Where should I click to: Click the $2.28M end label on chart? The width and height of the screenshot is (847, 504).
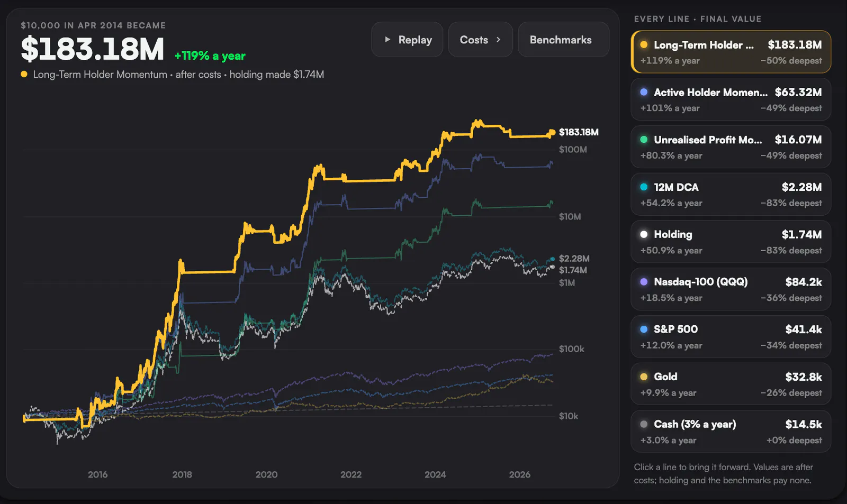(x=574, y=259)
